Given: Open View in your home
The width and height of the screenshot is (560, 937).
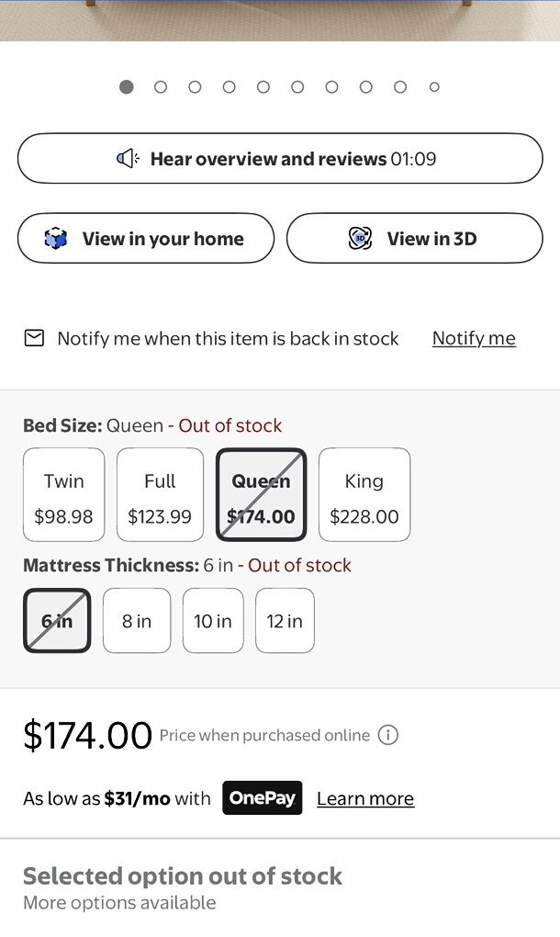Looking at the screenshot, I should 146,239.
